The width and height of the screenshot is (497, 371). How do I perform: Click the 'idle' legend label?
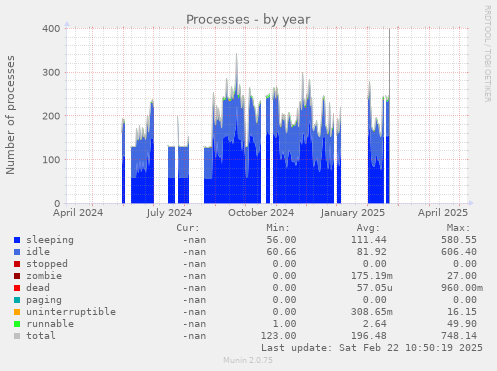[x=38, y=252]
